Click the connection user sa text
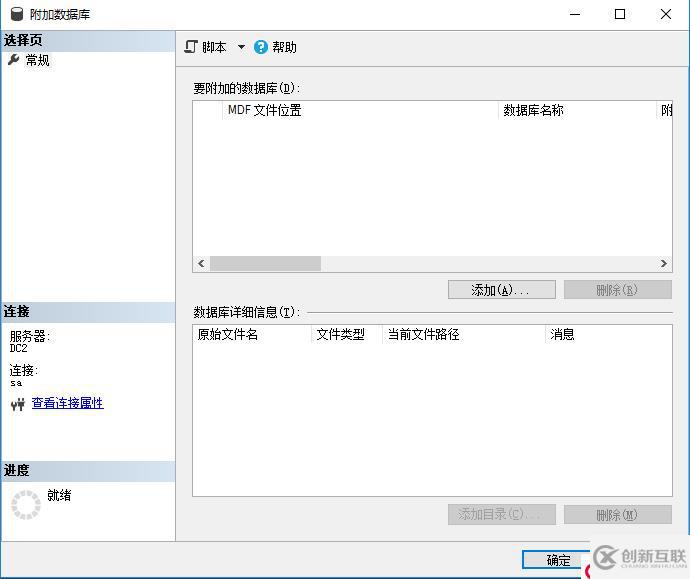Screen dimensions: 690x579 pyautogui.click(x=16, y=383)
